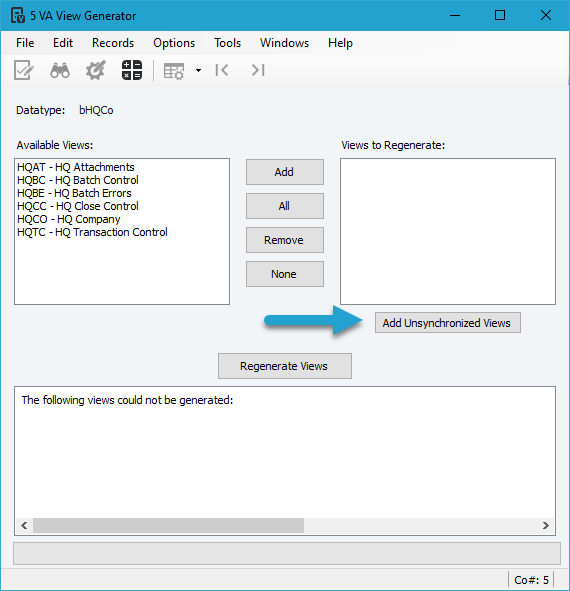Click the Add button

[x=285, y=172]
